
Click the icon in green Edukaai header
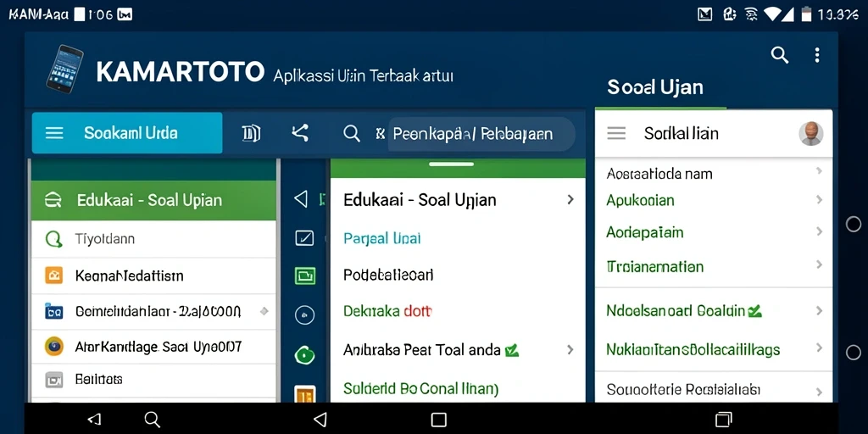point(52,200)
